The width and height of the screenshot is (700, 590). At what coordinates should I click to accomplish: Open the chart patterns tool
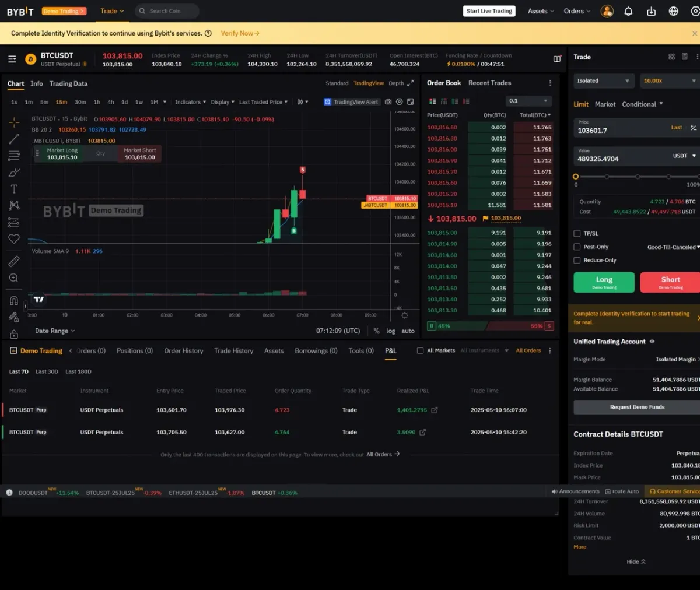(14, 205)
